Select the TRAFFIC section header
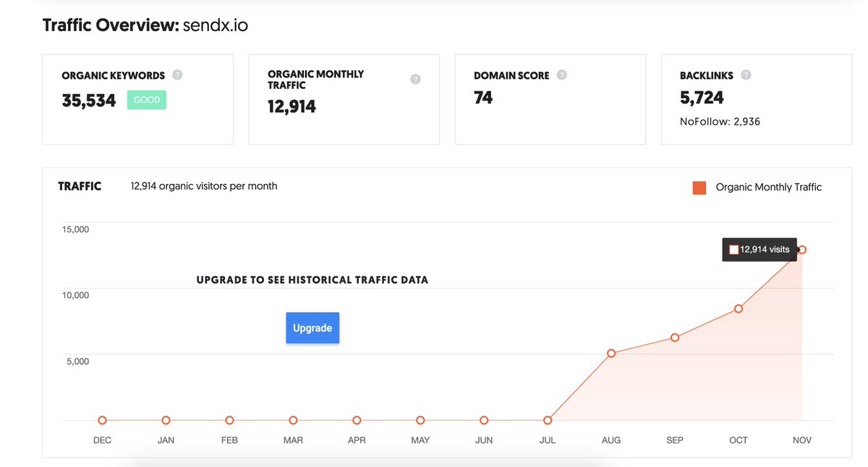Screen dimensions: 868x467 (80, 186)
